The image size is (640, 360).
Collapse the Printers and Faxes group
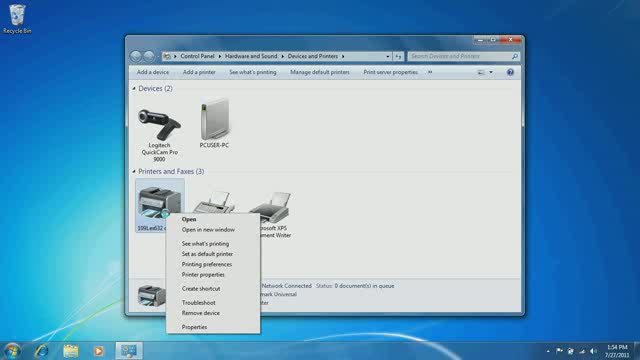[x=134, y=171]
